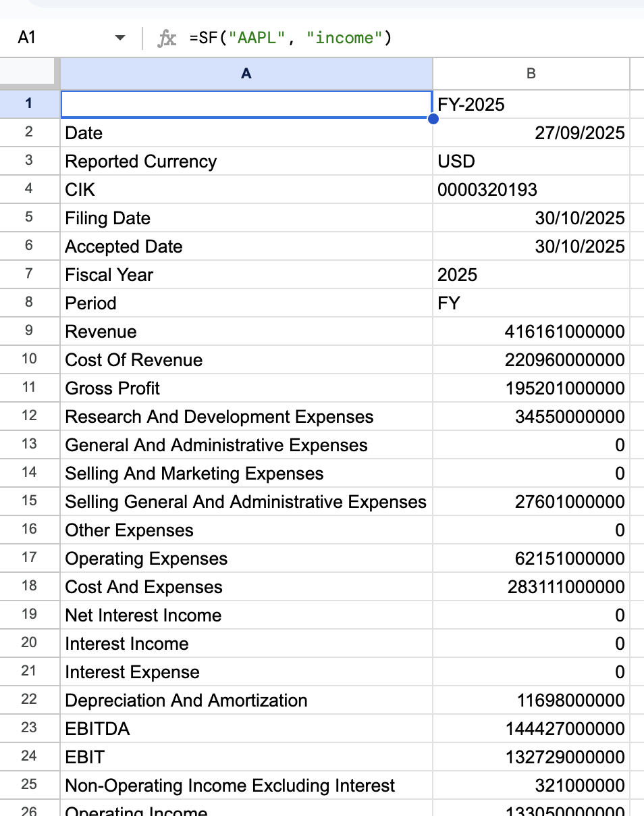Click the Date label cell
This screenshot has width=644, height=816.
tap(246, 132)
